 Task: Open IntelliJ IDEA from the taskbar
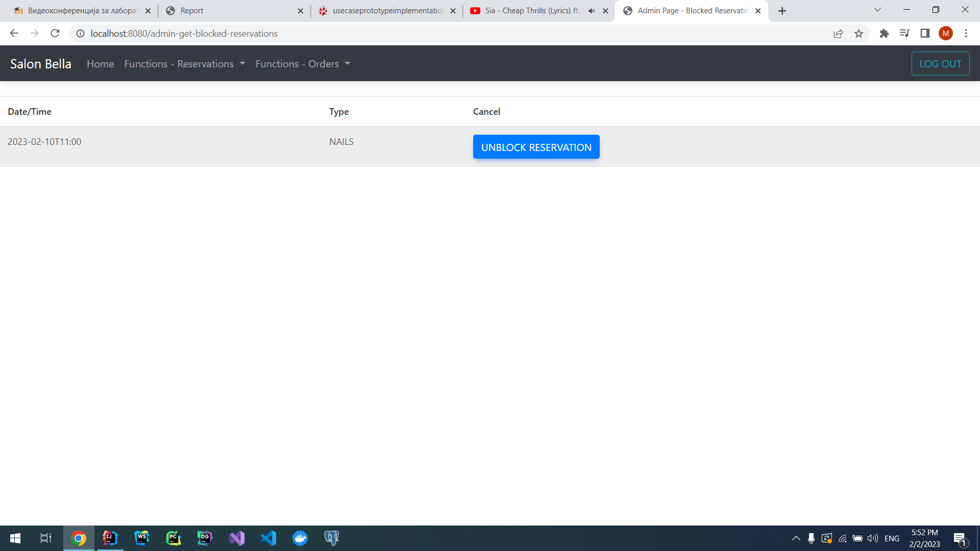click(x=110, y=538)
